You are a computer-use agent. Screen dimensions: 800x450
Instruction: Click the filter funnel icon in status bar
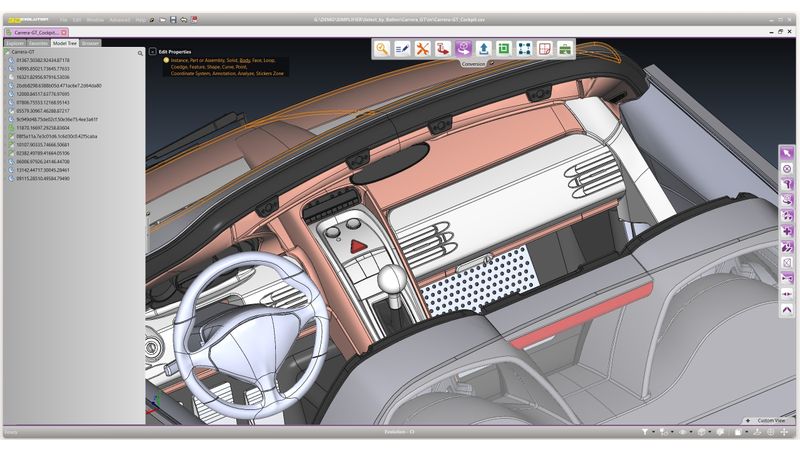pyautogui.click(x=644, y=432)
